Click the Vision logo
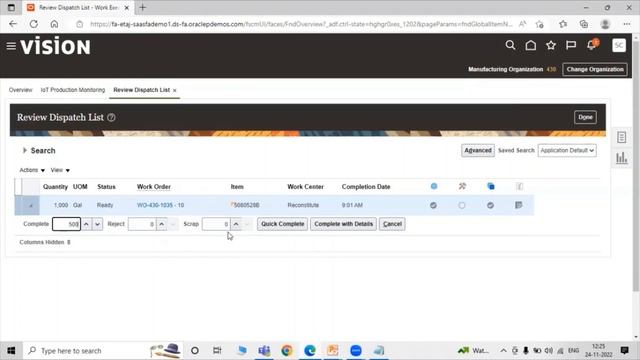 pyautogui.click(x=56, y=46)
